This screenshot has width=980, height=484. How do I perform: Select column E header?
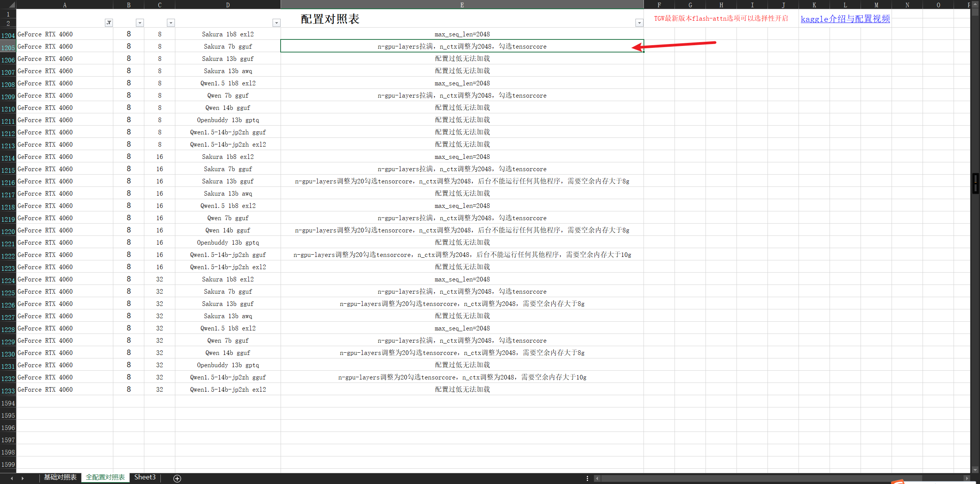(x=462, y=5)
